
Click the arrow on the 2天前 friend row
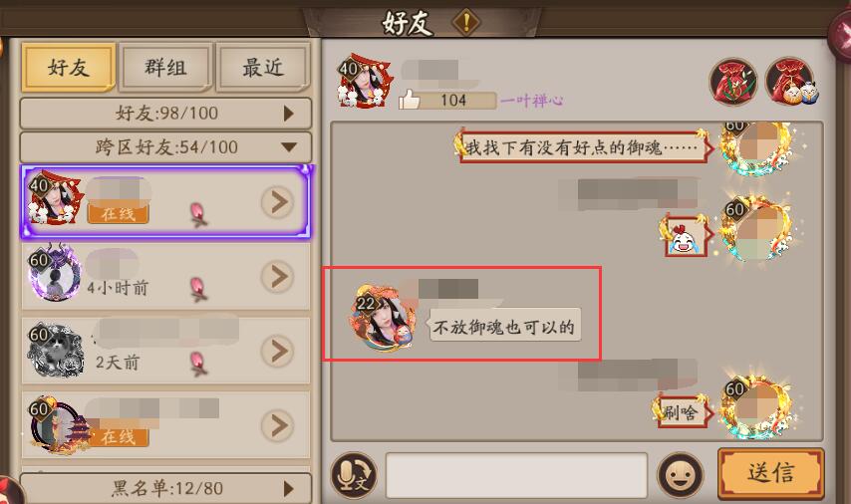[278, 351]
